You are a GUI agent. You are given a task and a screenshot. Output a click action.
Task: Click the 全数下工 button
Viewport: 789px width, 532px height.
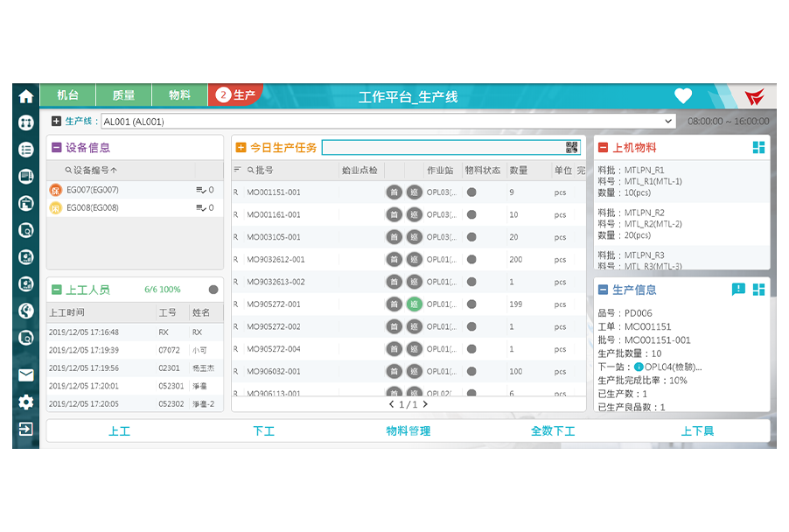553,430
